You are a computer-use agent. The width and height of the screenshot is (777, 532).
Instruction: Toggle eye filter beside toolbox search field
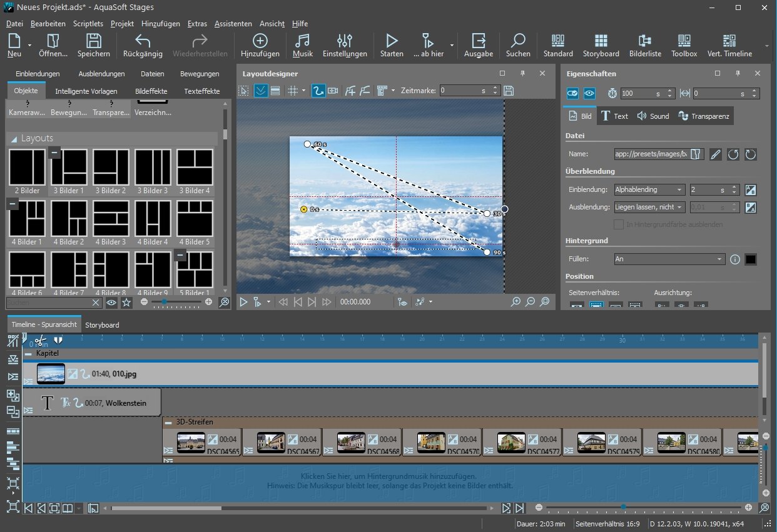(x=111, y=303)
